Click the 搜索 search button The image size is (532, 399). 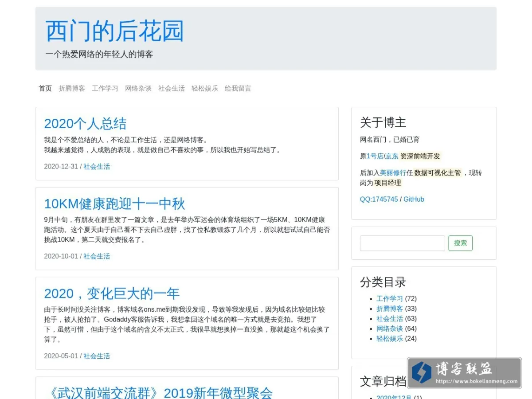coord(461,243)
